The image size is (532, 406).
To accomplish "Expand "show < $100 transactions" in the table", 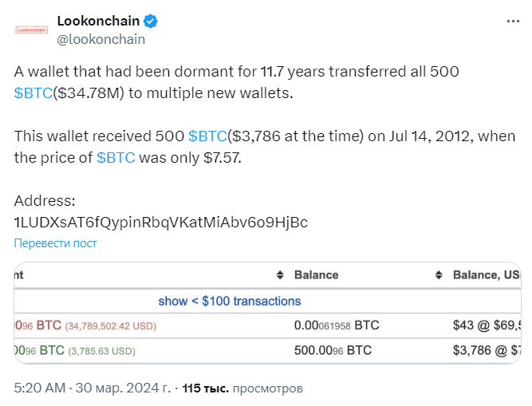I will (230, 301).
